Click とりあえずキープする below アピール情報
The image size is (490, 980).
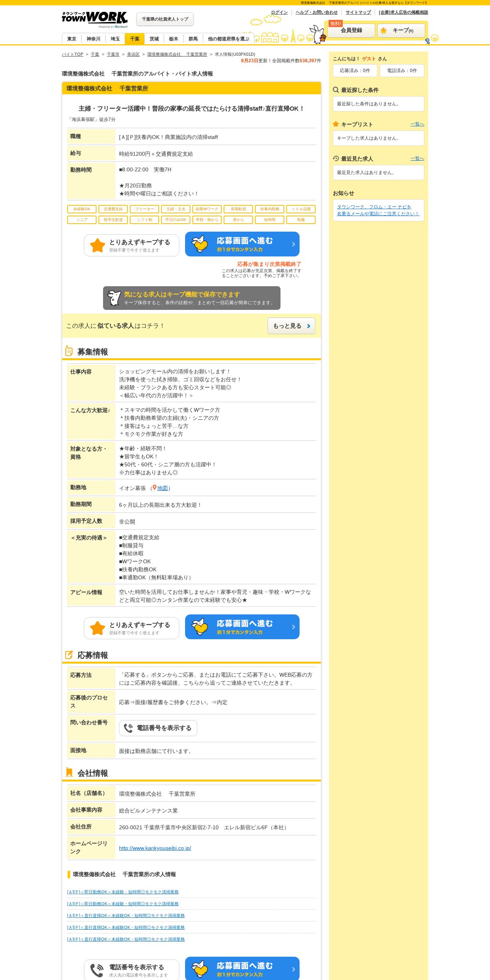[132, 628]
